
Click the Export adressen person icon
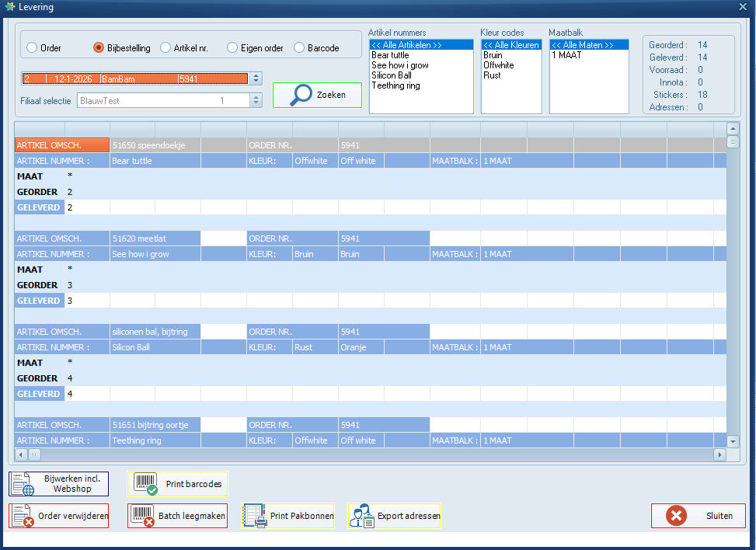coord(361,516)
